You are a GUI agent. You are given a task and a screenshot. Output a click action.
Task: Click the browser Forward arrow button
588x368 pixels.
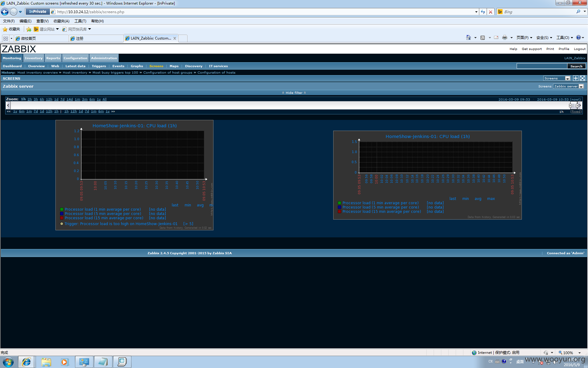pos(13,12)
